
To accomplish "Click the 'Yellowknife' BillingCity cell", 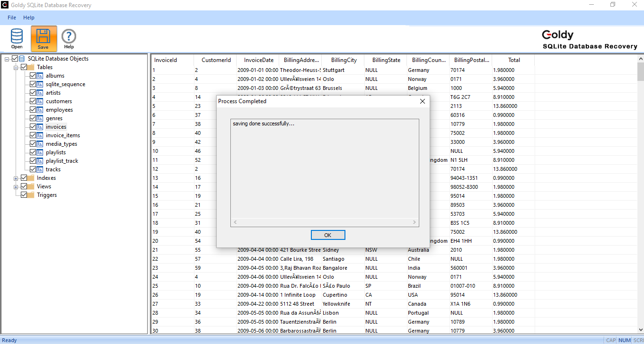I will point(343,304).
